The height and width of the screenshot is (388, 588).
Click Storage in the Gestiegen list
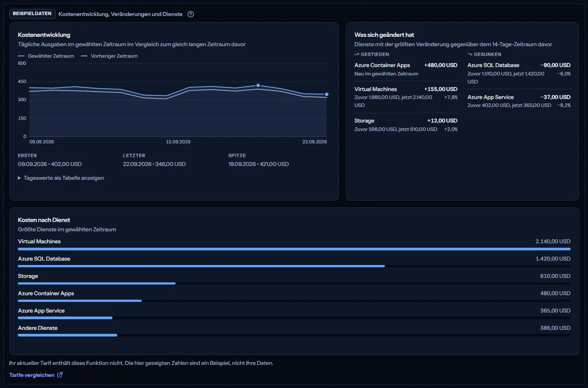(364, 121)
